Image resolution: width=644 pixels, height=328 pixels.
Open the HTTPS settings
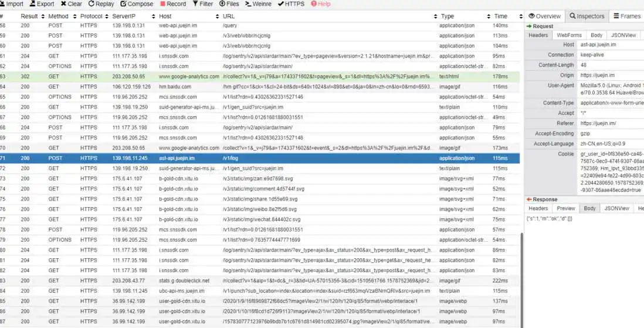[291, 4]
